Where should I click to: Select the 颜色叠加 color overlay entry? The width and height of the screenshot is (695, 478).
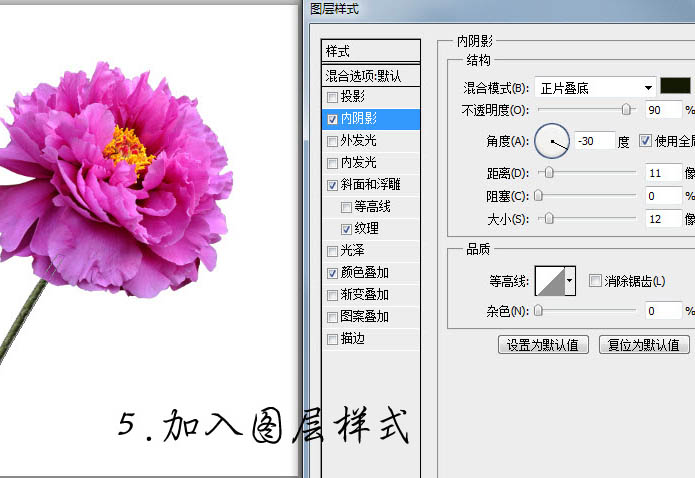tap(364, 272)
